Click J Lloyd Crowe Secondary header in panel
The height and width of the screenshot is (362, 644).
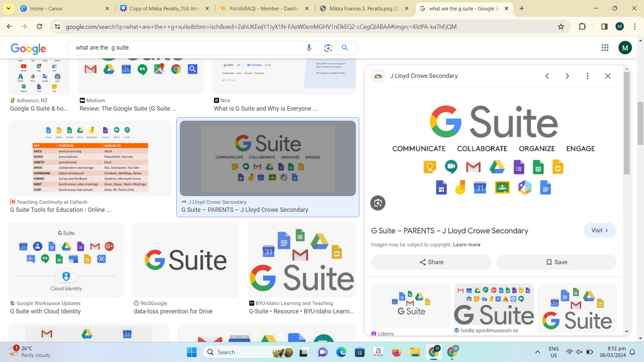pyautogui.click(x=424, y=76)
